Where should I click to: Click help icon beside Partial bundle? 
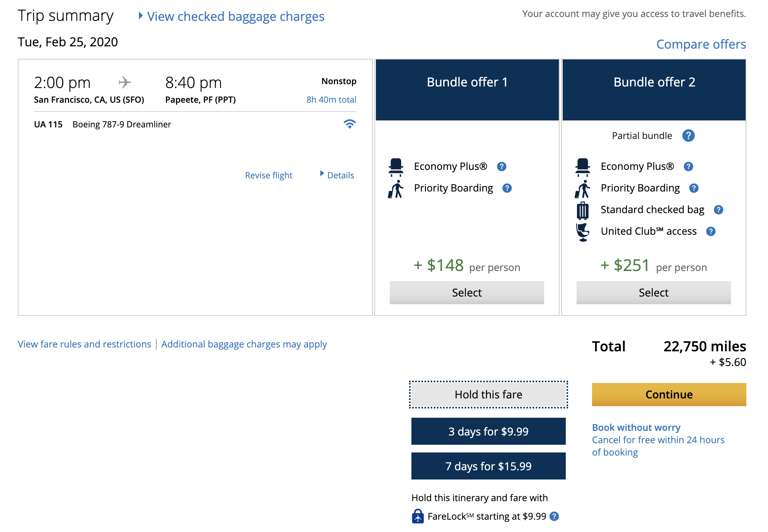(x=688, y=136)
